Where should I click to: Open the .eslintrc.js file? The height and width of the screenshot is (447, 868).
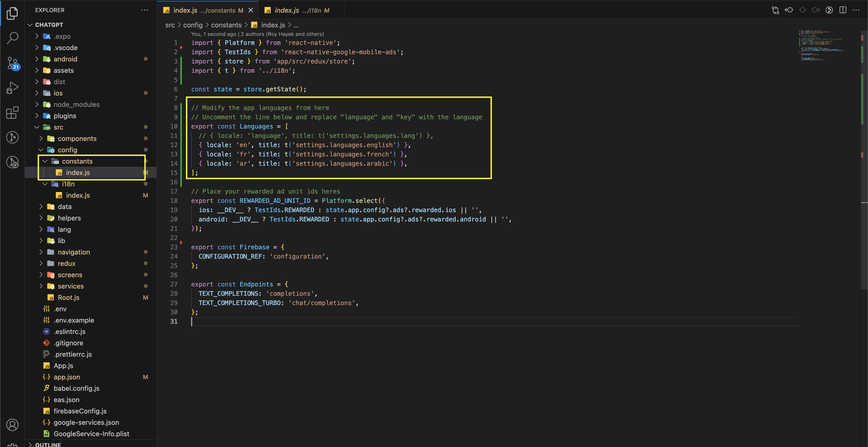coord(91,332)
